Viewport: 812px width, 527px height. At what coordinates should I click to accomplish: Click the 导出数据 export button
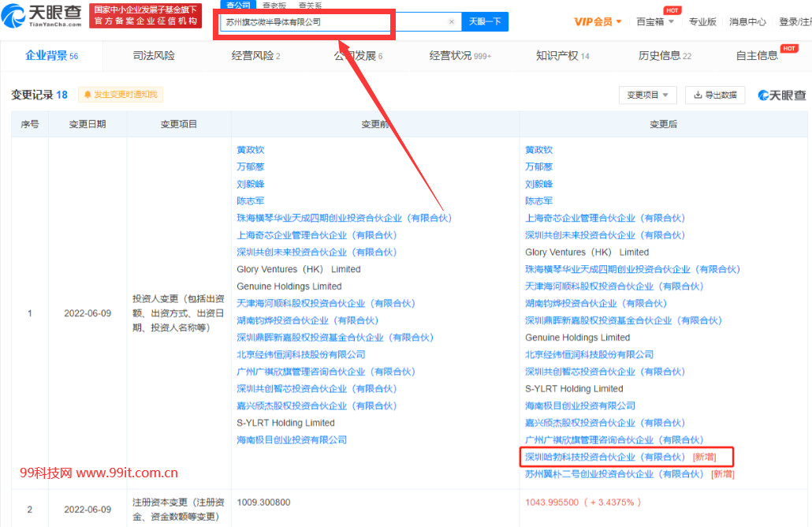(x=715, y=95)
